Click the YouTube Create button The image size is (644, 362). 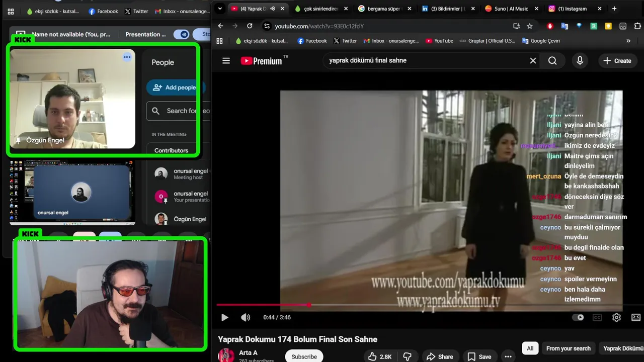coord(617,61)
